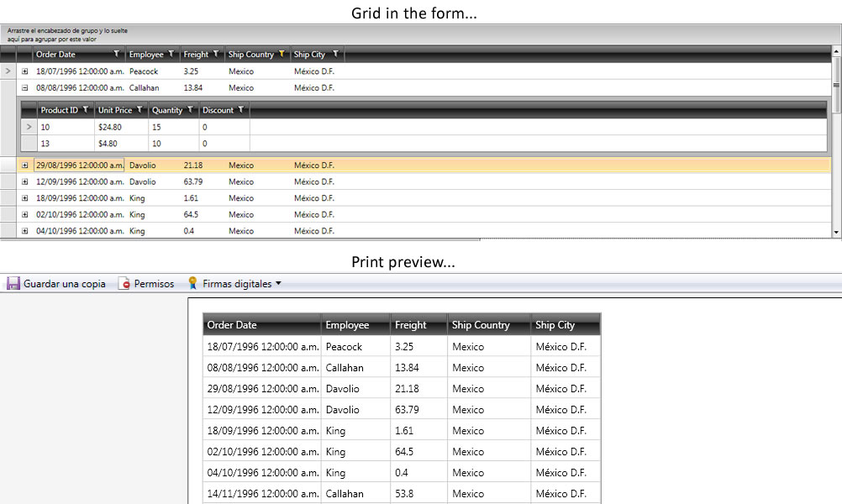Open the Firmas digitales dropdown arrow
This screenshot has height=504, width=842.
[x=278, y=283]
